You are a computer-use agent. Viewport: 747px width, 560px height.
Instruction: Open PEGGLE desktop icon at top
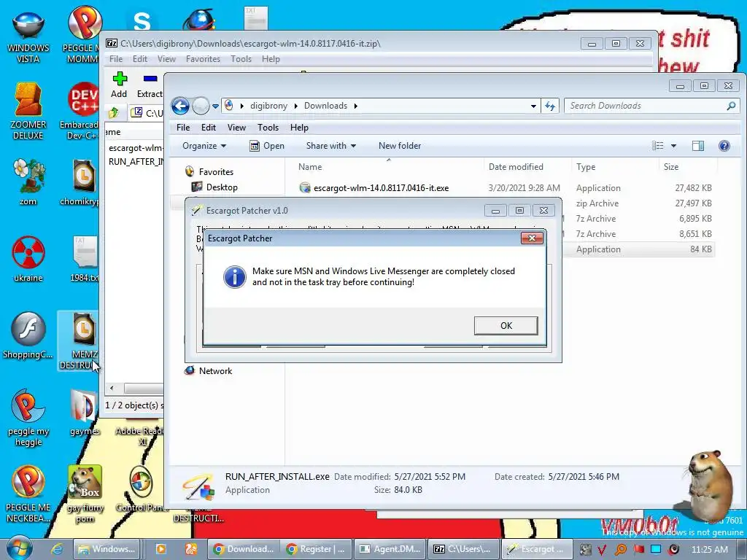click(x=82, y=34)
